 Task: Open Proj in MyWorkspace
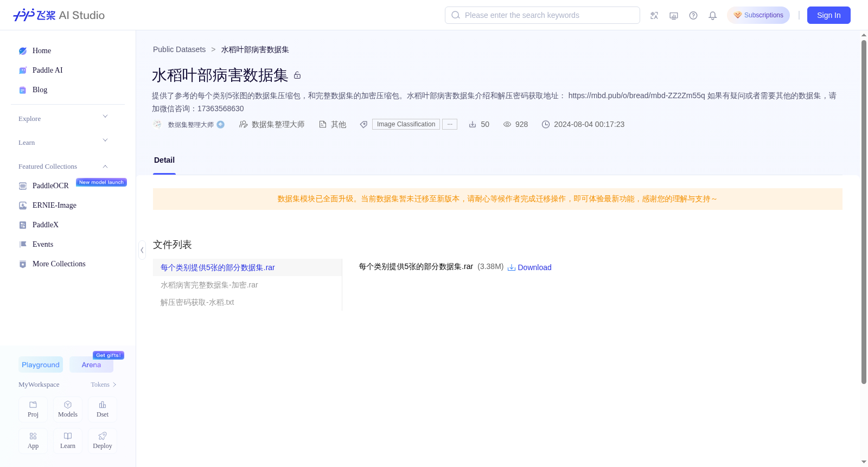[x=33, y=410]
